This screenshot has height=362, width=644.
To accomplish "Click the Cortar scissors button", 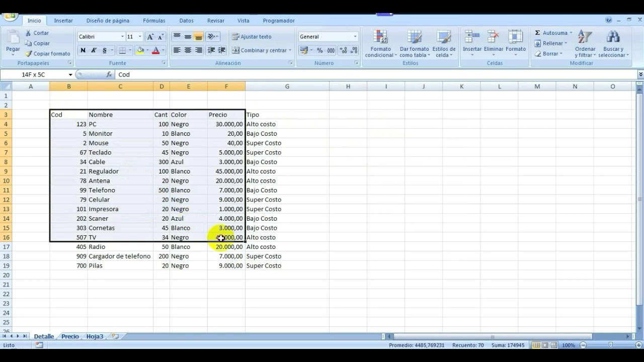I will 37,33.
